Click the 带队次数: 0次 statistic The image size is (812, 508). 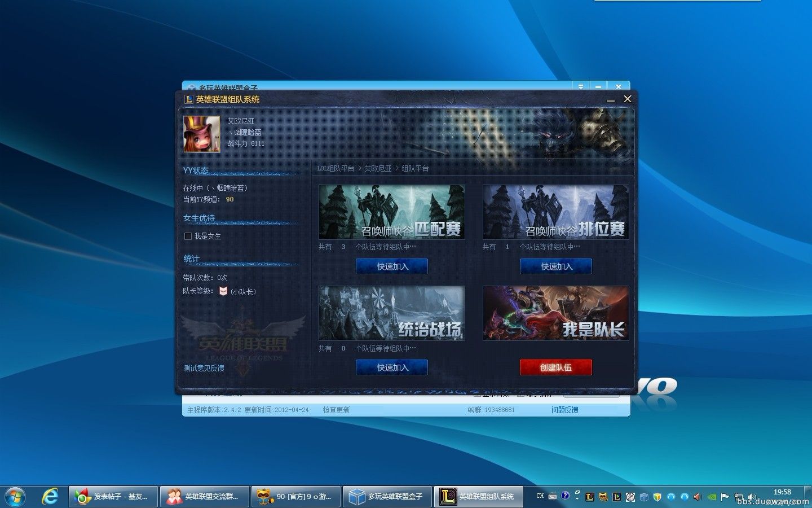coord(205,278)
